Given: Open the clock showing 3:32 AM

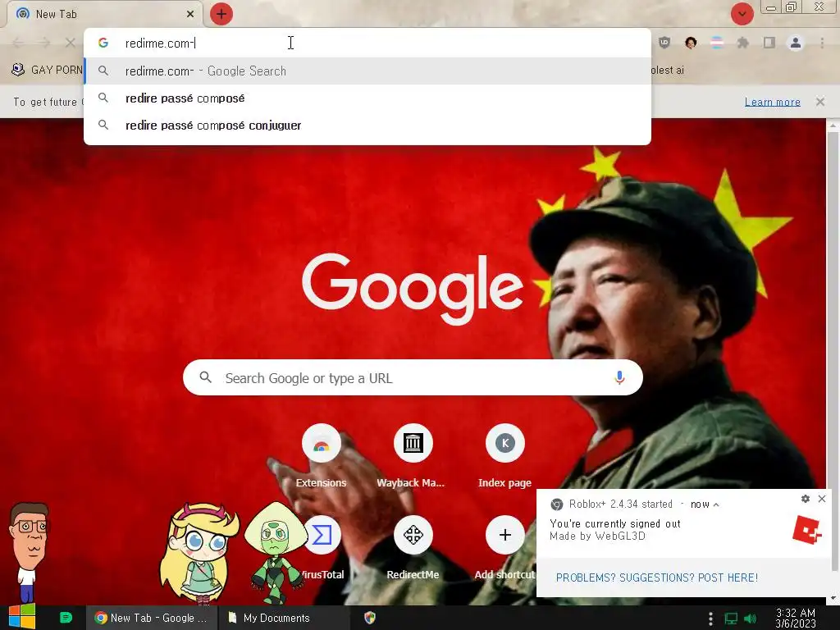Looking at the screenshot, I should coord(796,618).
